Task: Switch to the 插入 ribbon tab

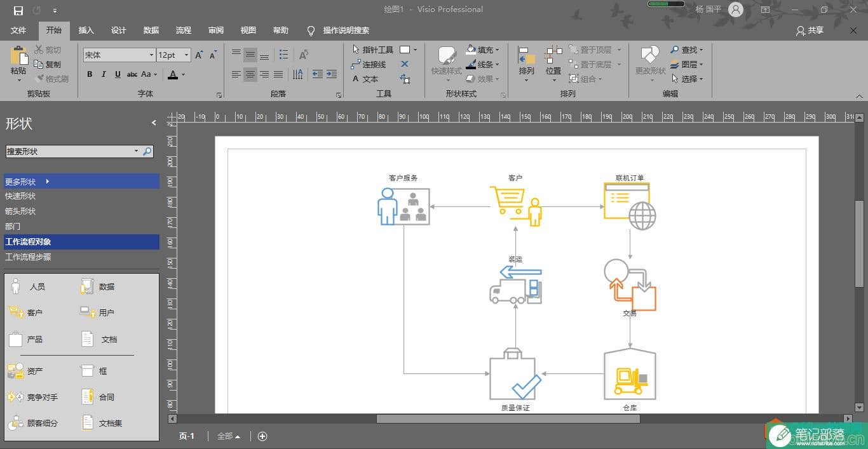Action: tap(86, 30)
